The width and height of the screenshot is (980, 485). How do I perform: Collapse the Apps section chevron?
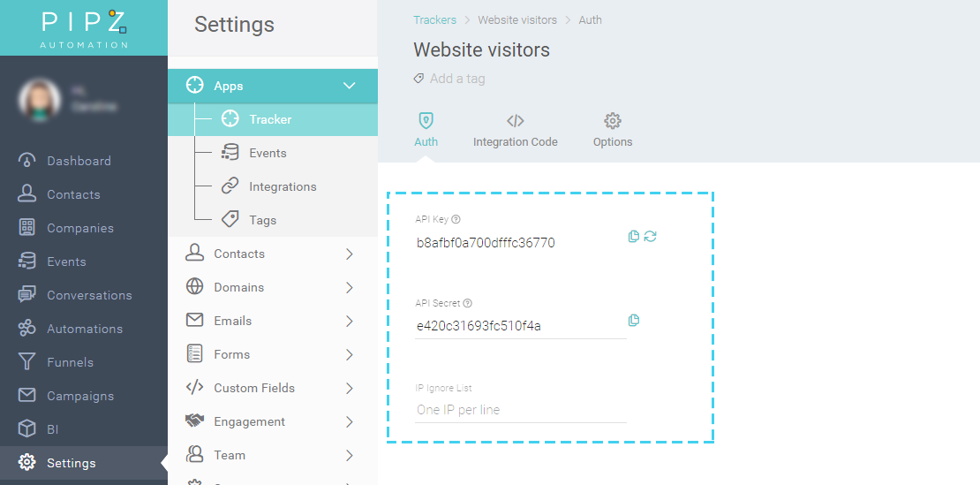click(x=350, y=86)
